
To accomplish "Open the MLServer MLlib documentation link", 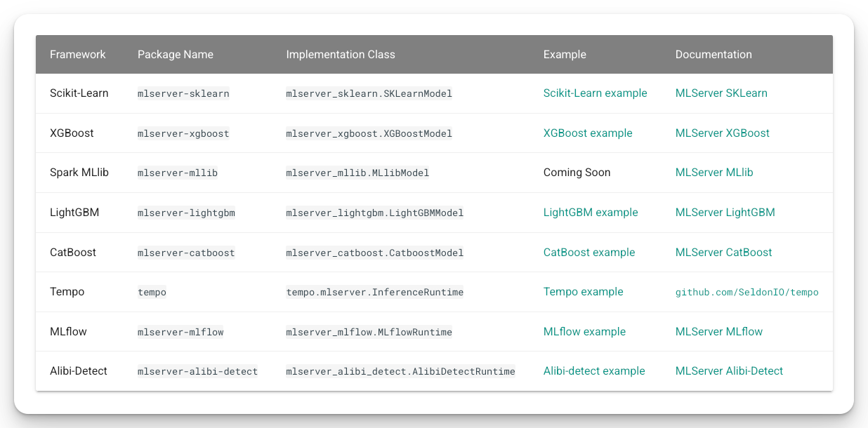I will (714, 173).
